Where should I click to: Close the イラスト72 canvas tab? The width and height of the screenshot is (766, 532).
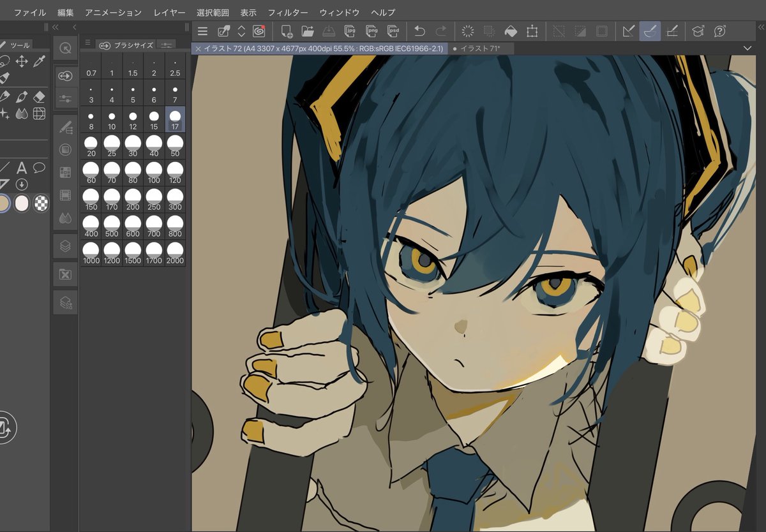click(199, 48)
